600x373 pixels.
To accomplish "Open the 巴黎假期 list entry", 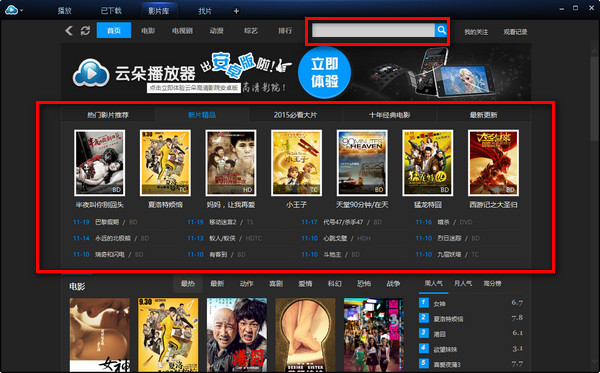I will tap(107, 222).
